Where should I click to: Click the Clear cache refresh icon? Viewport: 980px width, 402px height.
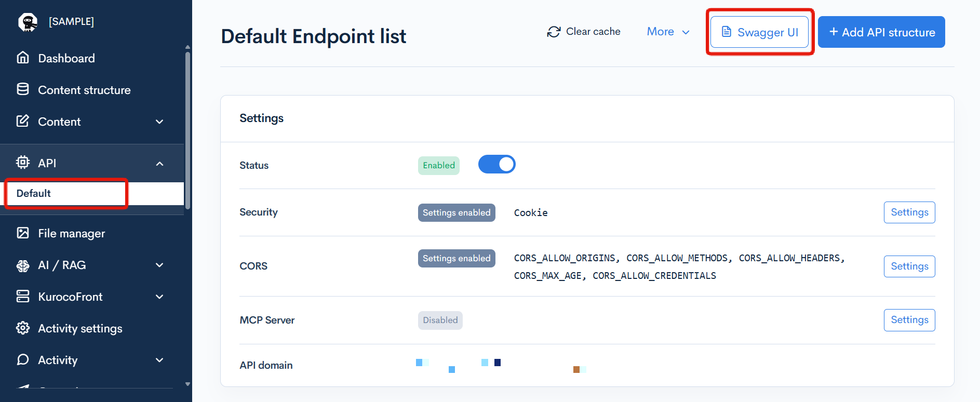tap(554, 32)
